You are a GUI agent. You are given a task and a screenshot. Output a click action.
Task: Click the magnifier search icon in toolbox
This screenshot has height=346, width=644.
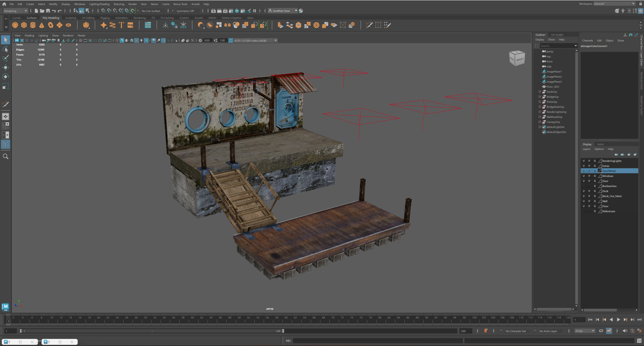coord(5,156)
